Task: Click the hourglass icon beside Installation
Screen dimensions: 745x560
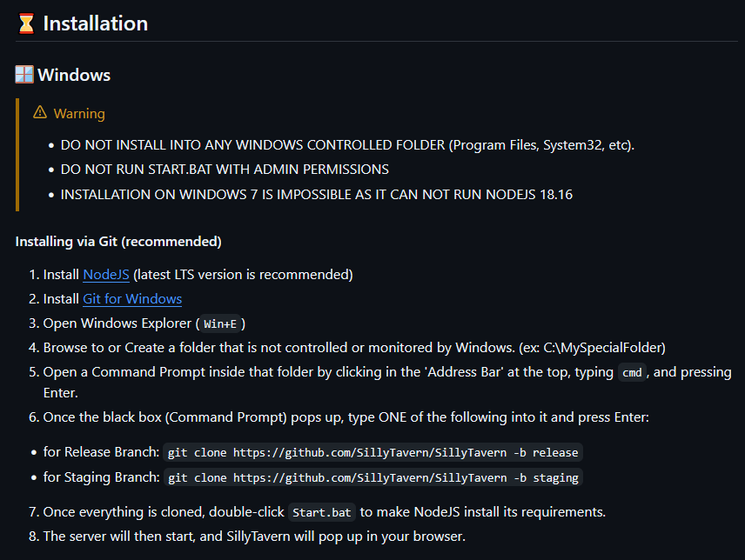Action: point(27,23)
